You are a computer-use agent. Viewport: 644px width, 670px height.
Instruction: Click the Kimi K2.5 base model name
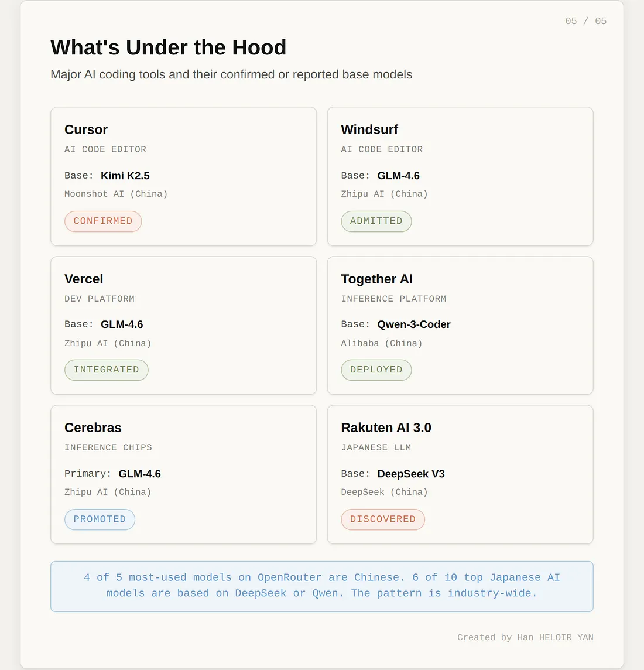point(125,176)
